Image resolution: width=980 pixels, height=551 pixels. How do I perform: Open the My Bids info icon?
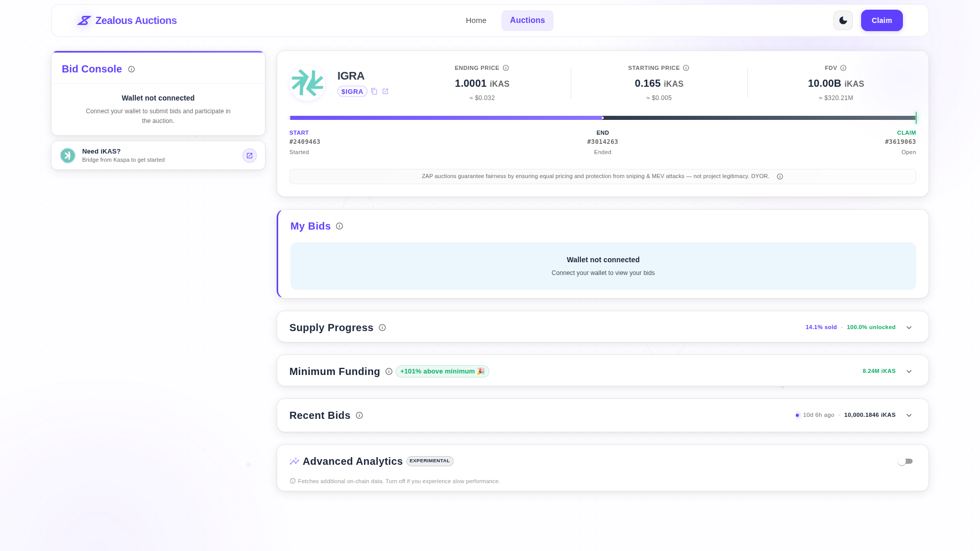pyautogui.click(x=339, y=226)
